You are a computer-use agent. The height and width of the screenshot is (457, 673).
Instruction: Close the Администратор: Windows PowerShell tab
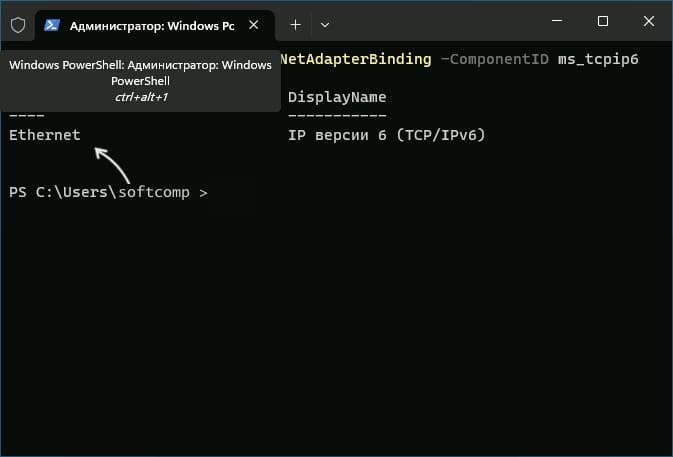point(254,25)
